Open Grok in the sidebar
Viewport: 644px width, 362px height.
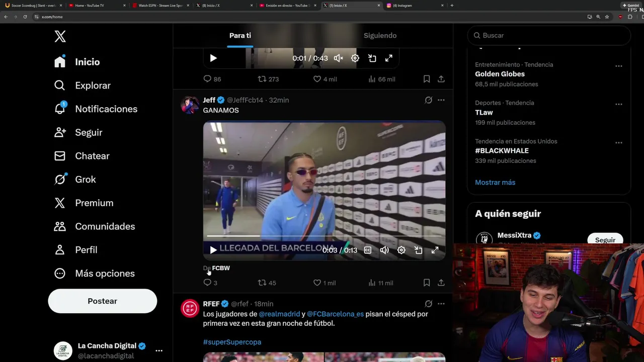75,179
